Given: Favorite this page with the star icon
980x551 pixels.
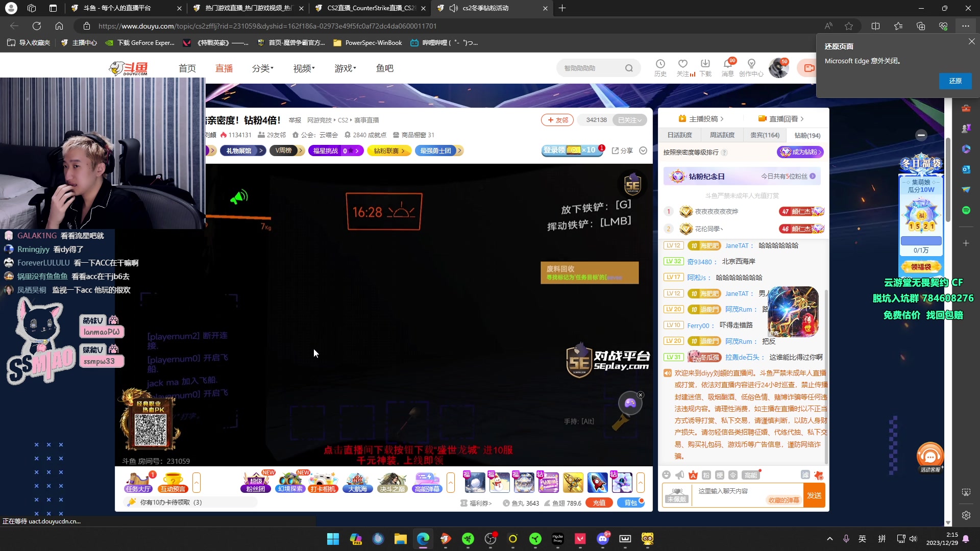Looking at the screenshot, I should (849, 26).
